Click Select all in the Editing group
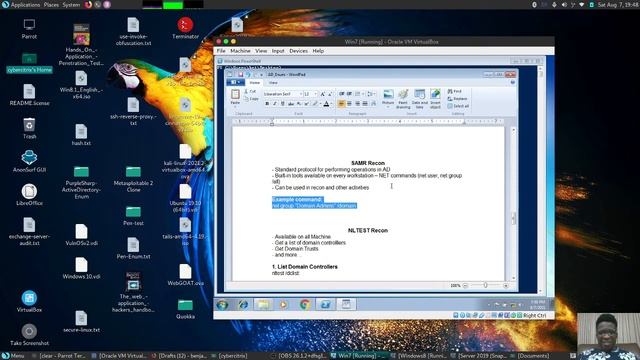Viewport: 640px width, 360px height. coord(458,106)
